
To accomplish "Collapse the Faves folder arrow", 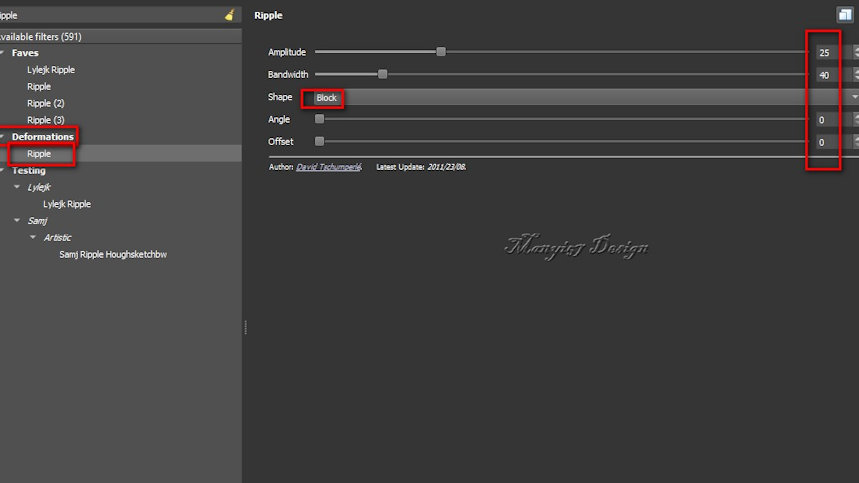I will tap(3, 53).
